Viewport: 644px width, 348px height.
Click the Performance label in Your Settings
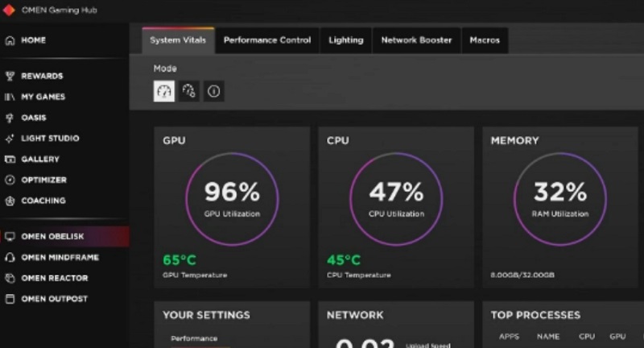point(194,338)
